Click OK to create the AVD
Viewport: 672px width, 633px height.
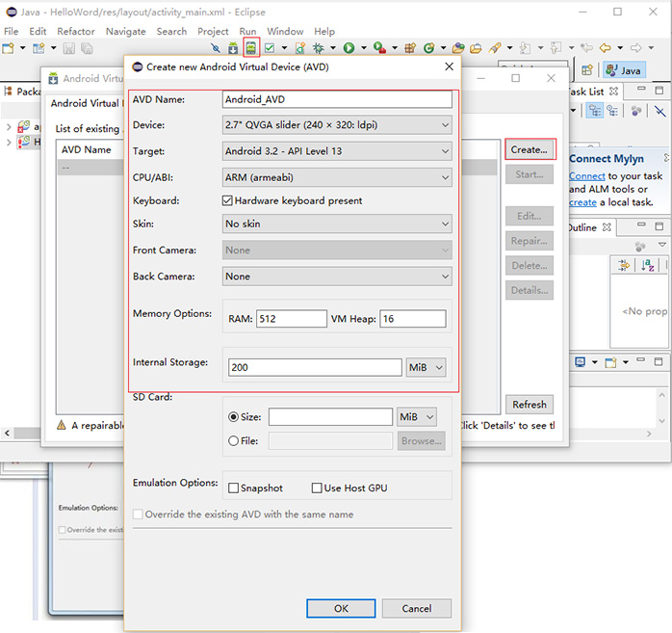pos(341,608)
